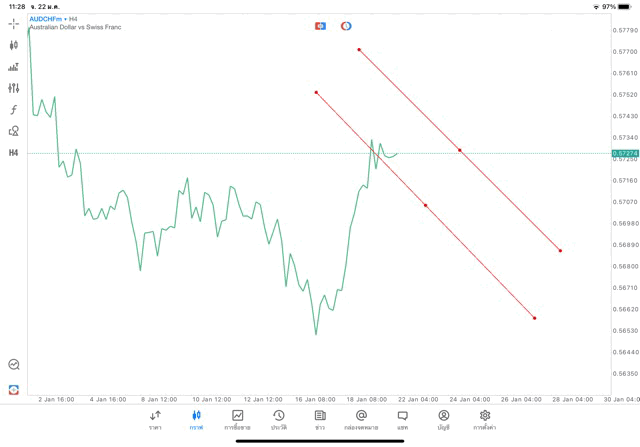
Task: Expand the H4 timeframe selector
Action: coord(14,152)
